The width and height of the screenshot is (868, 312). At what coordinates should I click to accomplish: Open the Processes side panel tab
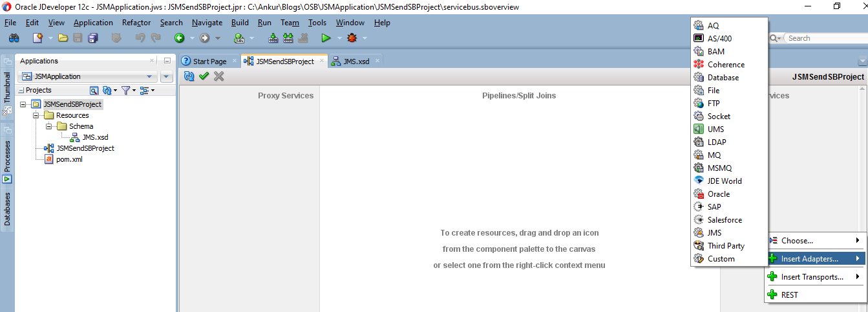(7, 157)
